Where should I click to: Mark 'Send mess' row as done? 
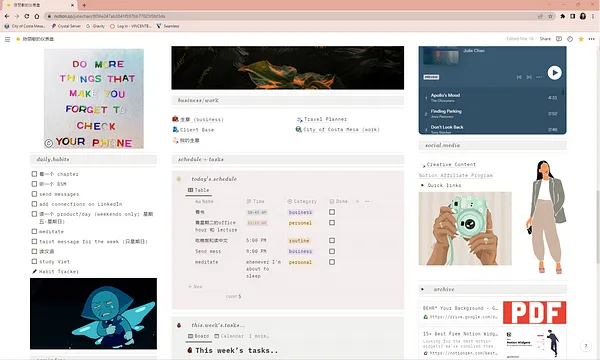click(332, 251)
